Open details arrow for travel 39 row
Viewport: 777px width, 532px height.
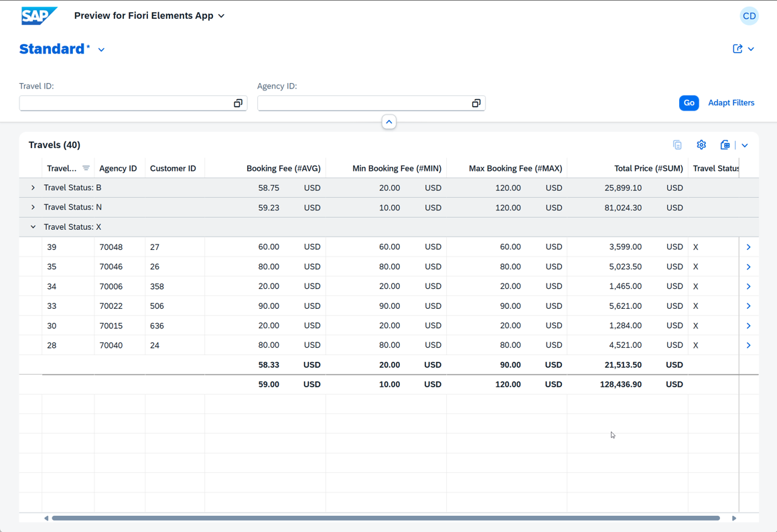click(x=748, y=247)
